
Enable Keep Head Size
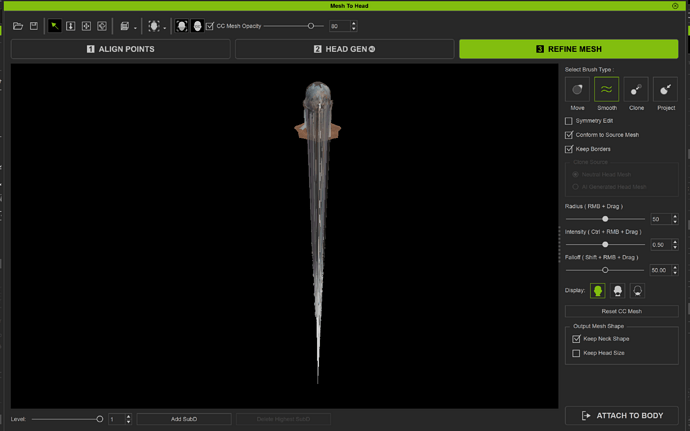pyautogui.click(x=576, y=353)
